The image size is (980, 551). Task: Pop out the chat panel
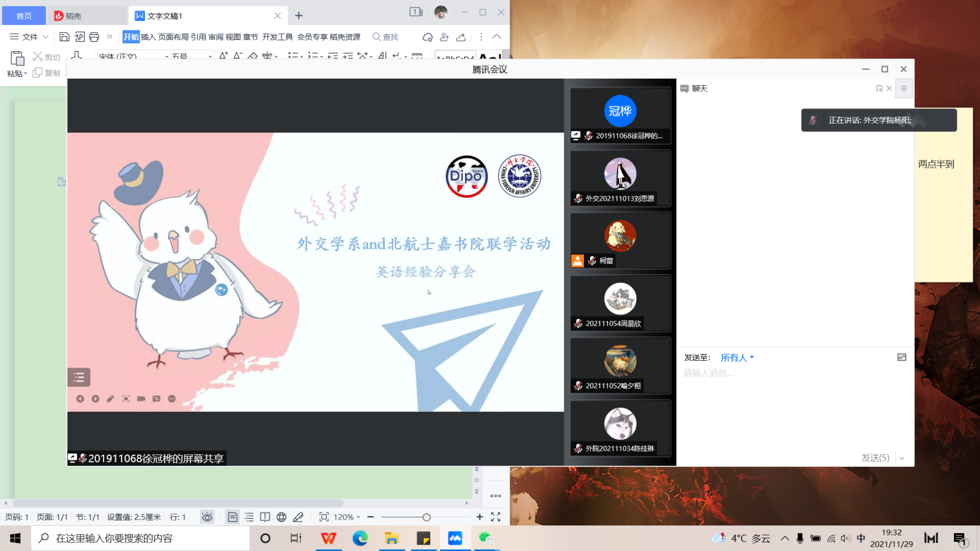(x=879, y=88)
